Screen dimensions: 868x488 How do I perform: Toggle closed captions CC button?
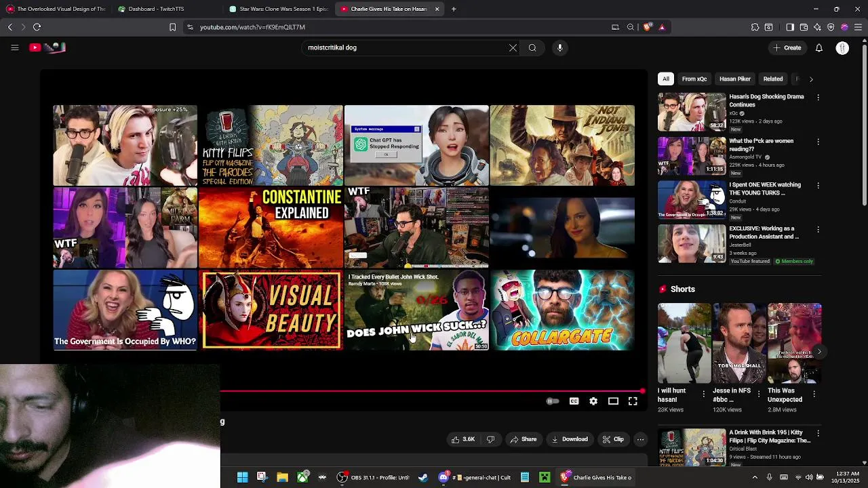coord(574,401)
